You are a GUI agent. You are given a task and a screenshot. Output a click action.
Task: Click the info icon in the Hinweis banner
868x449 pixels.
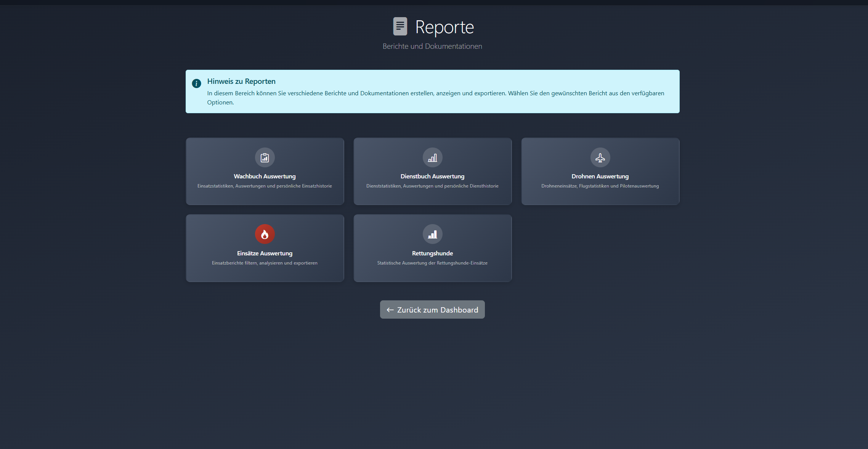(196, 83)
